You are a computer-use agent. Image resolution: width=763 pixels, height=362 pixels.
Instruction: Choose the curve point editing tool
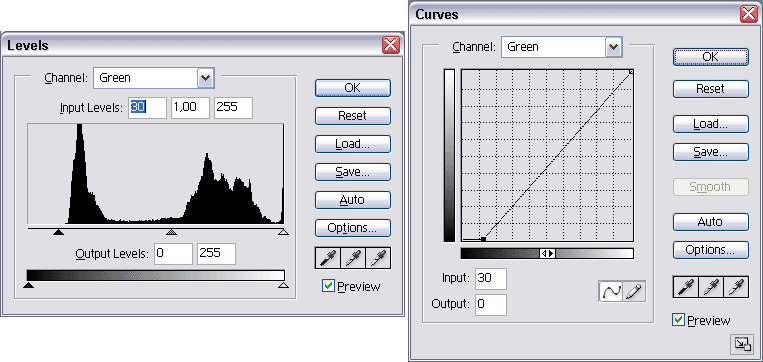(x=611, y=291)
